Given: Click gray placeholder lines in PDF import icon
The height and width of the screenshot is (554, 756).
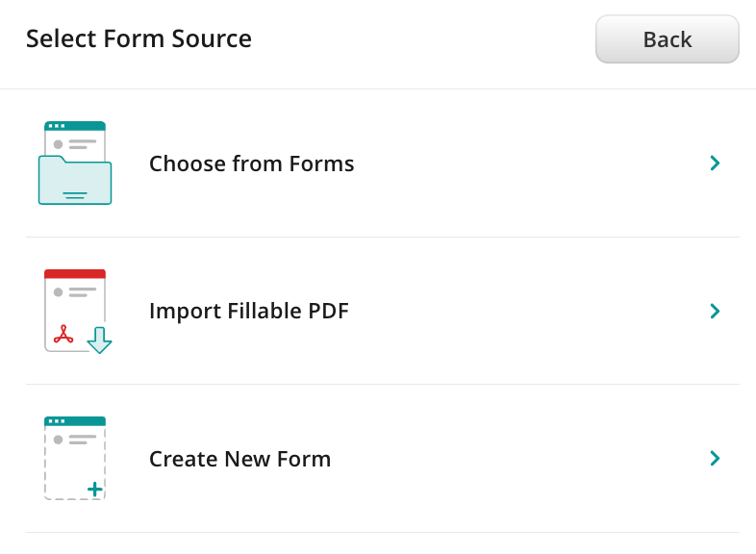Looking at the screenshot, I should point(83,291).
